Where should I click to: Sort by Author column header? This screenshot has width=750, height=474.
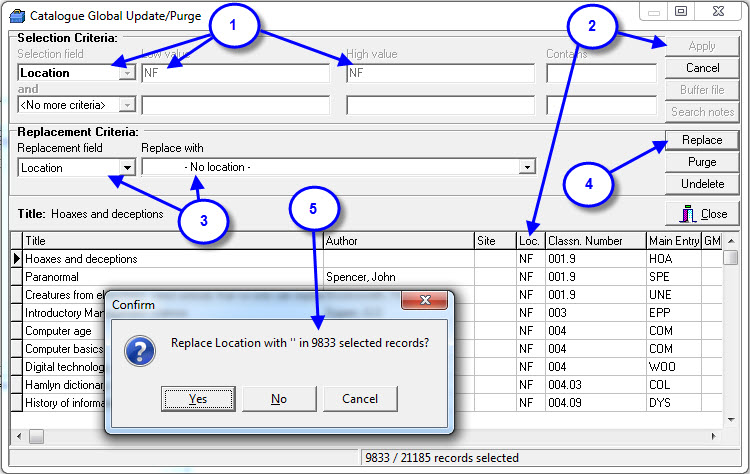397,241
